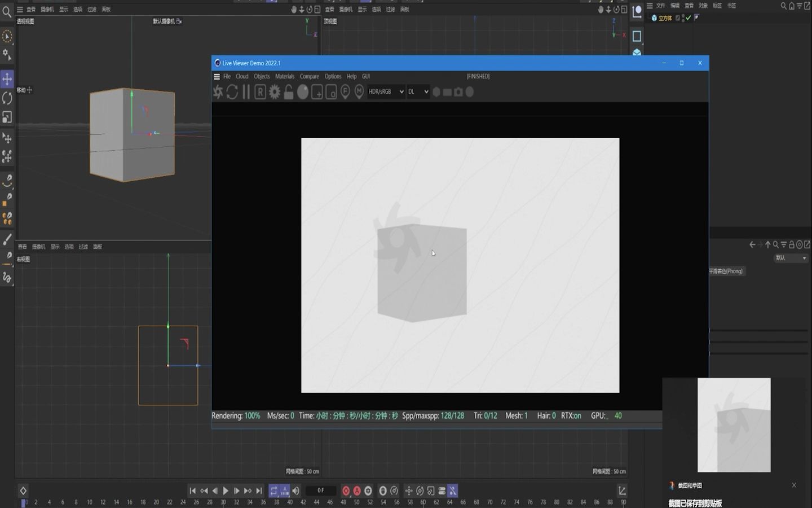Open the Materials menu in Live Viewer
The height and width of the screenshot is (508, 812).
pyautogui.click(x=285, y=77)
